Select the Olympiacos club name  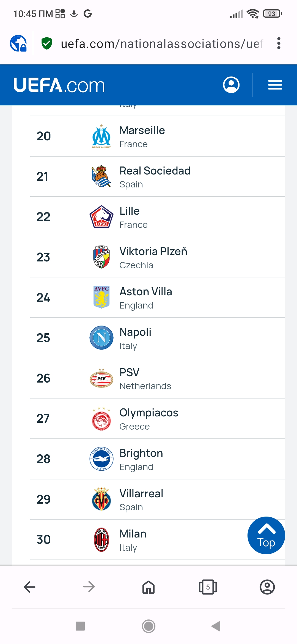[x=149, y=413]
